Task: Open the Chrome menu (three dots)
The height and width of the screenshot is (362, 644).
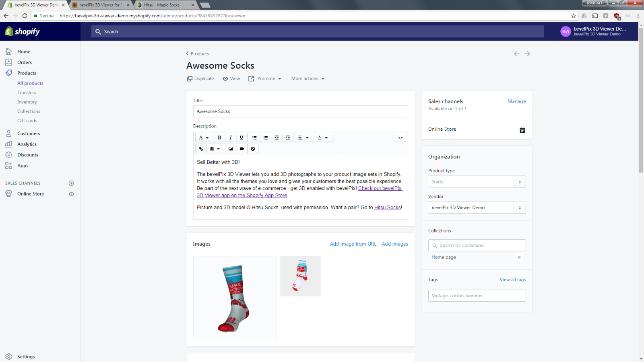Action: click(638, 16)
